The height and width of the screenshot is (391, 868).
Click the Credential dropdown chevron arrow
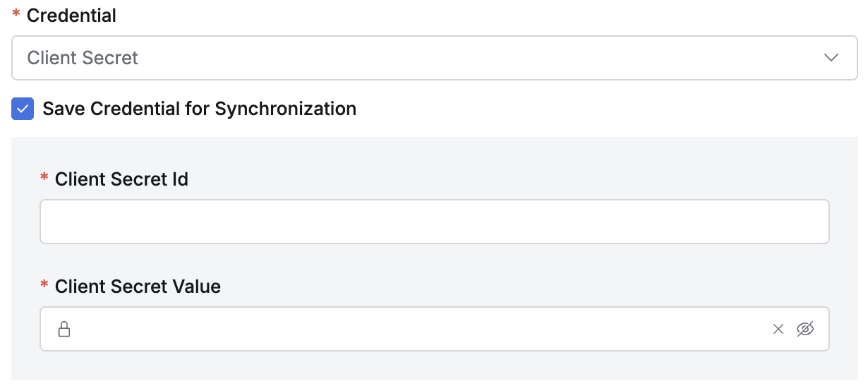[x=831, y=58]
